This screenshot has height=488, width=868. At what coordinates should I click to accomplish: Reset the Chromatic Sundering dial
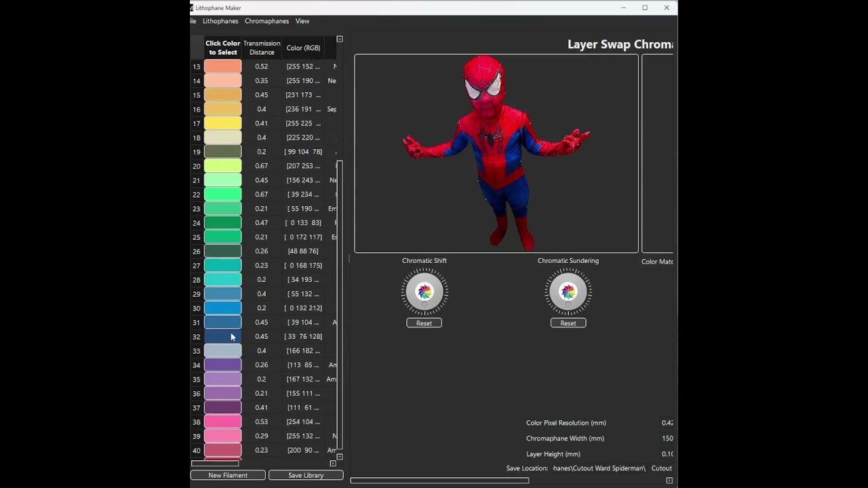tap(568, 323)
